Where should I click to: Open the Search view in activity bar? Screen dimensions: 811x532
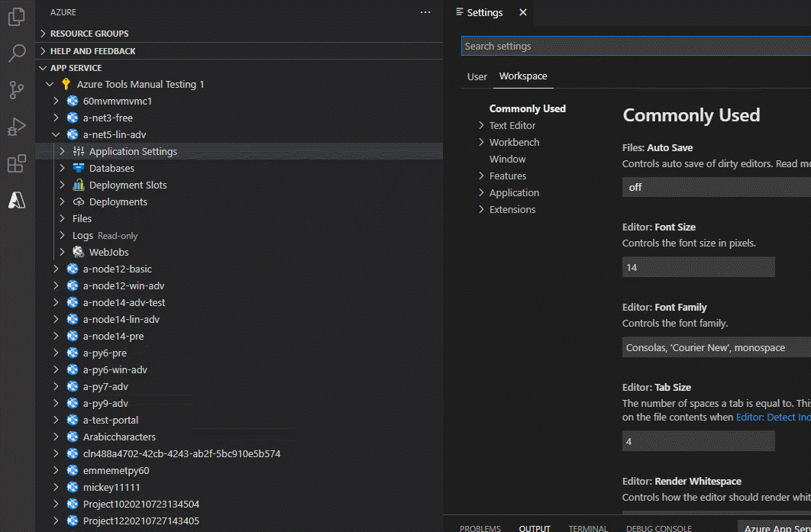(17, 53)
